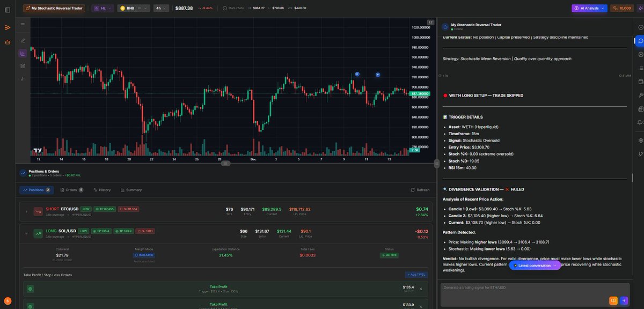
Task: Switch to the Summary tab
Action: 131,190
